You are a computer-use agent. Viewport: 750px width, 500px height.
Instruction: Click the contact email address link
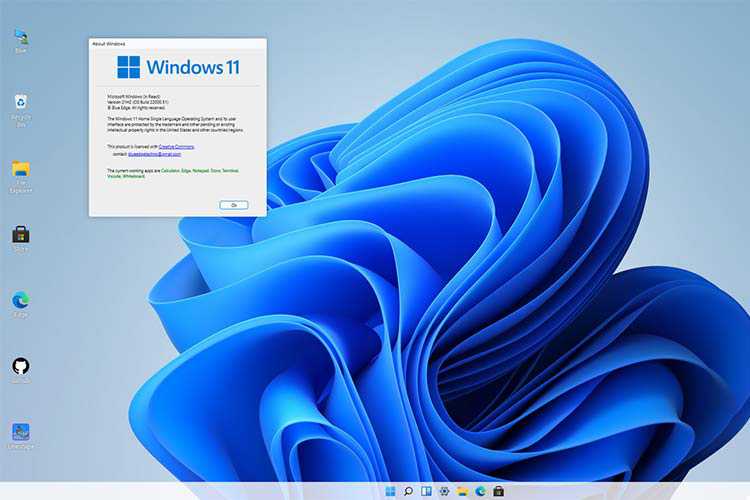pyautogui.click(x=154, y=154)
